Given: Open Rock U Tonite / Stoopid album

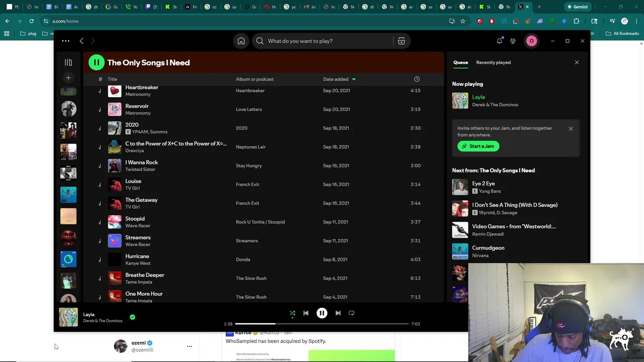Looking at the screenshot, I should 260,222.
